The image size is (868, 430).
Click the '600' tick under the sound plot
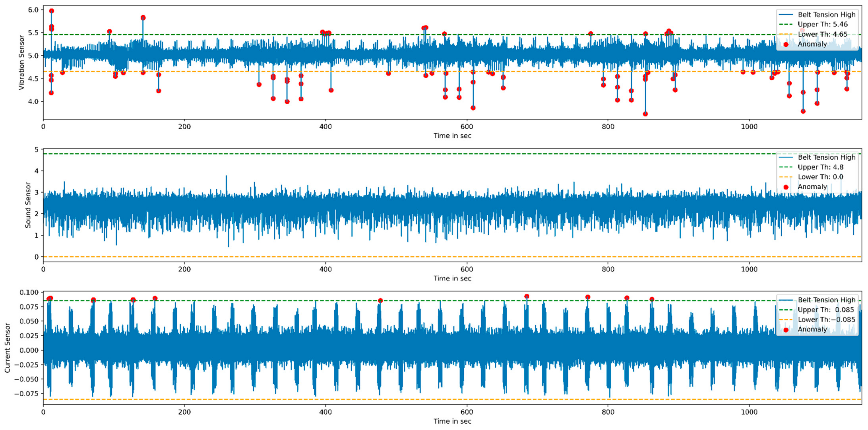point(467,269)
